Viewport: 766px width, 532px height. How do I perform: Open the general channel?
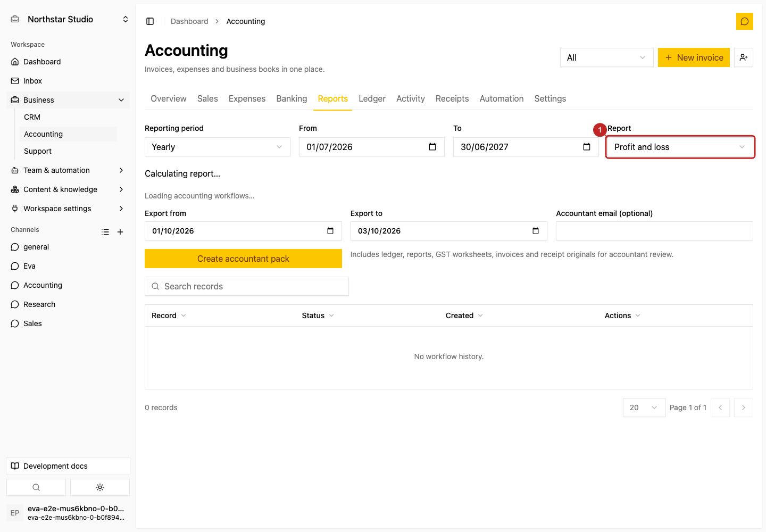pyautogui.click(x=68, y=247)
